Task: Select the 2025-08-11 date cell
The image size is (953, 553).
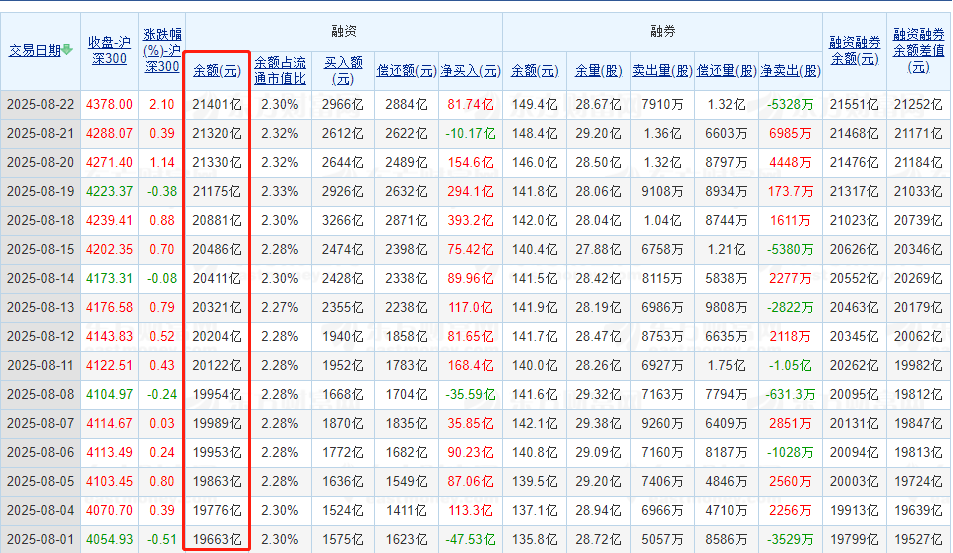Action: click(40, 365)
